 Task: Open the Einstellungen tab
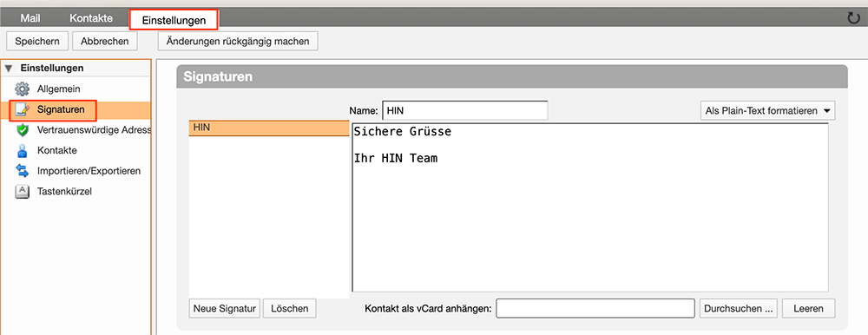tap(174, 20)
